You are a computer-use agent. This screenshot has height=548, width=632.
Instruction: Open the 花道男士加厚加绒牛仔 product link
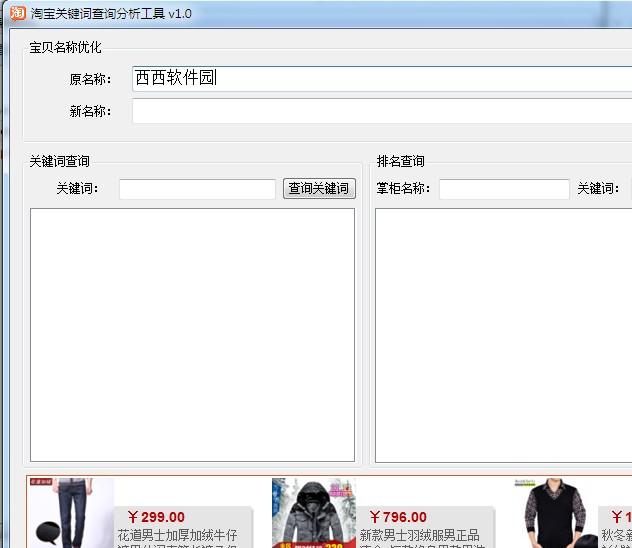[177, 535]
